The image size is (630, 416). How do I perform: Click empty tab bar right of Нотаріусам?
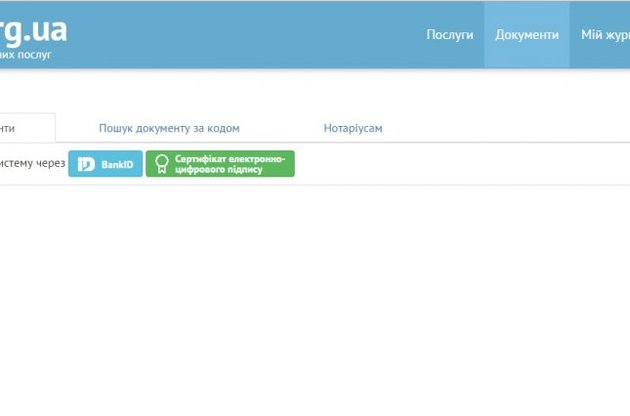(510, 128)
